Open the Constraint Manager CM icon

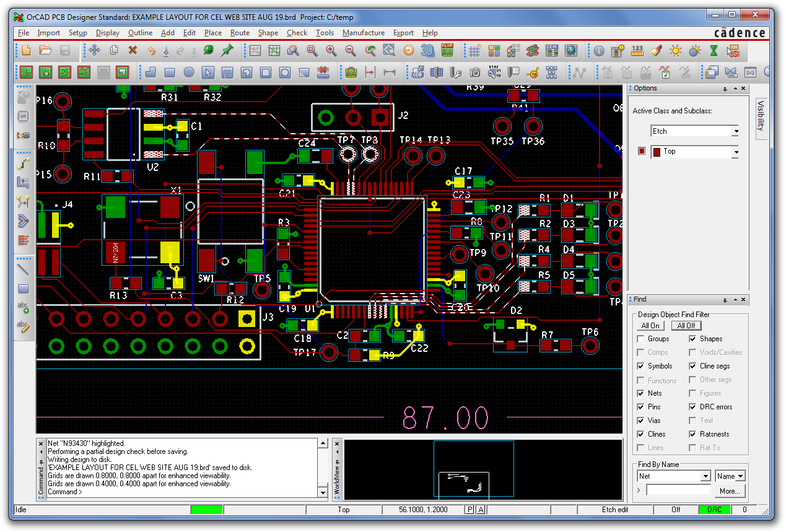pos(552,50)
